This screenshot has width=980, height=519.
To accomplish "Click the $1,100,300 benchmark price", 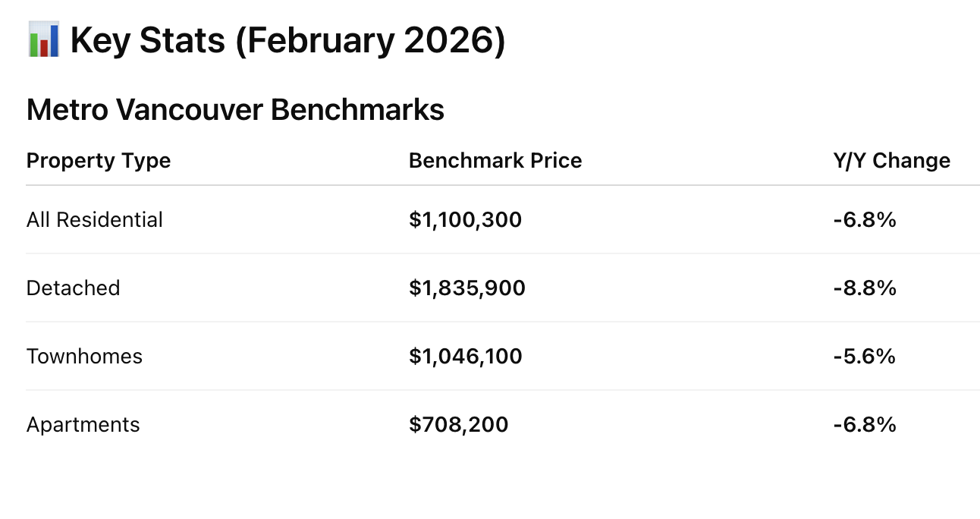I will tap(466, 220).
